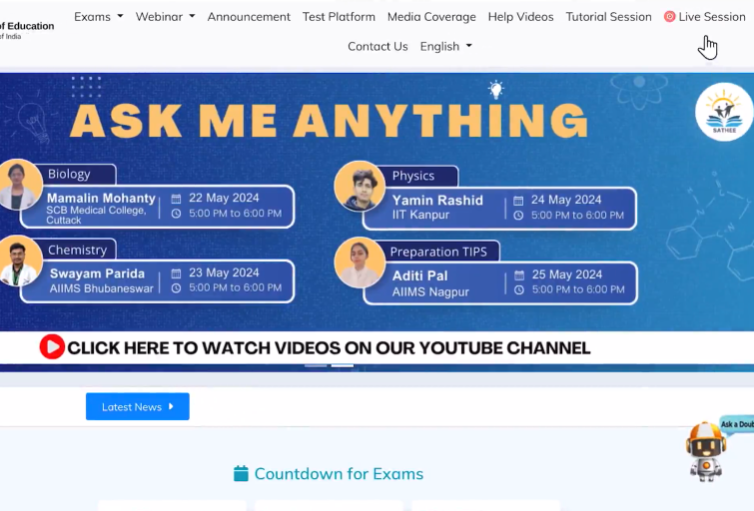Open the Ask a Doubt robot chatbot

click(707, 451)
